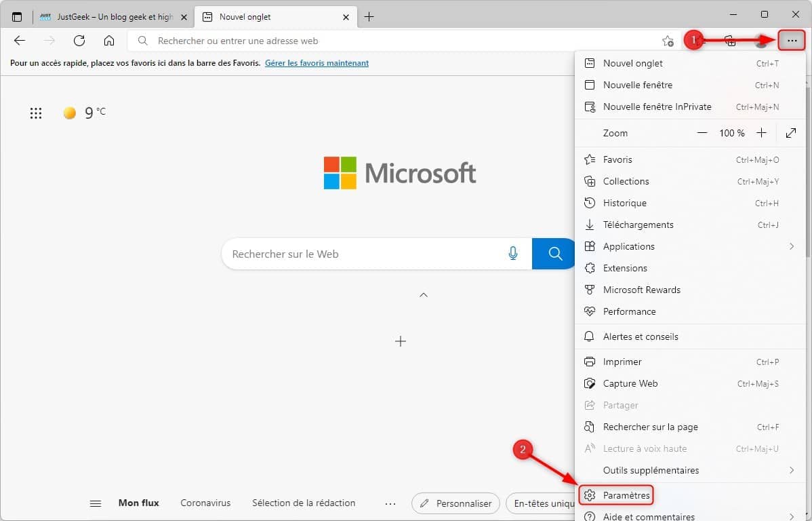Select the Mon flux feed tab
Screen dimensions: 812x521
click(139, 503)
